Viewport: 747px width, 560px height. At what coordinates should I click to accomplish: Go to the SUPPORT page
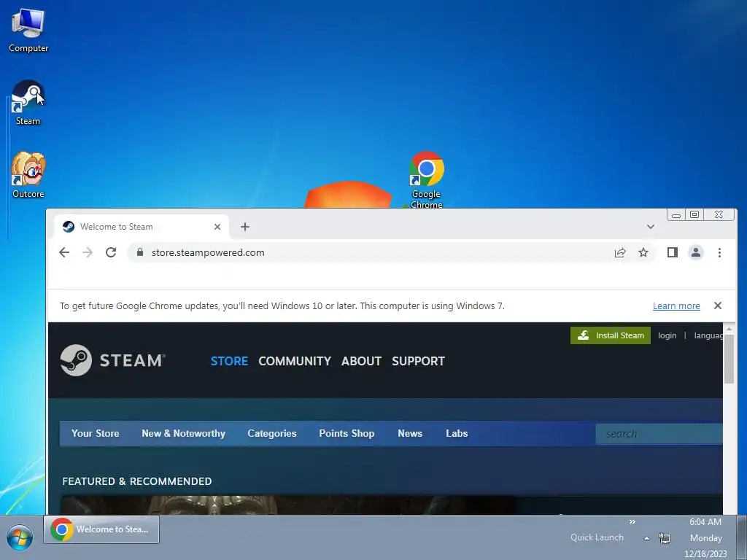(x=418, y=361)
